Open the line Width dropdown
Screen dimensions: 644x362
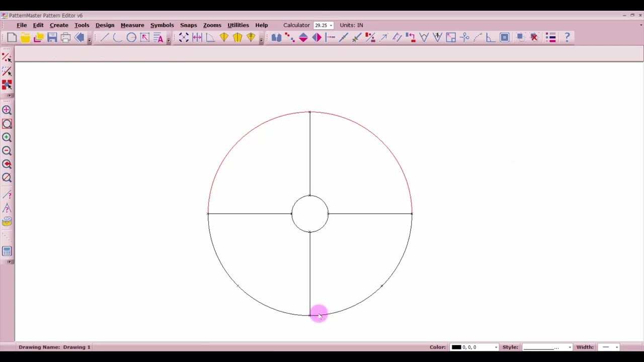pos(616,347)
